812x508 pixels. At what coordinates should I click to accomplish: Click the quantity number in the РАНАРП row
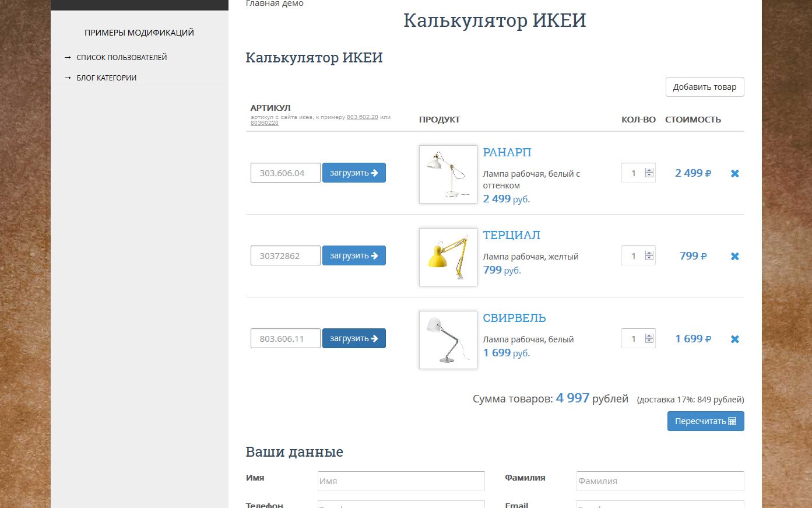(634, 173)
